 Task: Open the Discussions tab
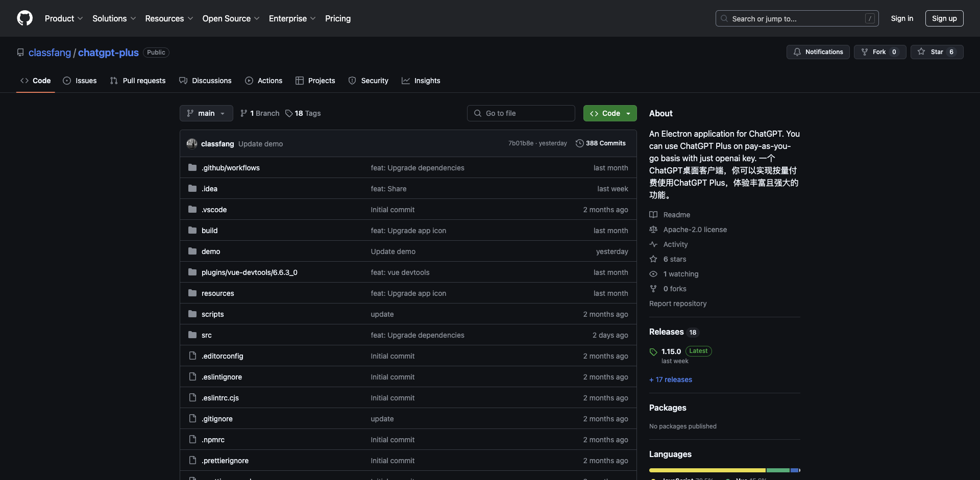(x=205, y=81)
